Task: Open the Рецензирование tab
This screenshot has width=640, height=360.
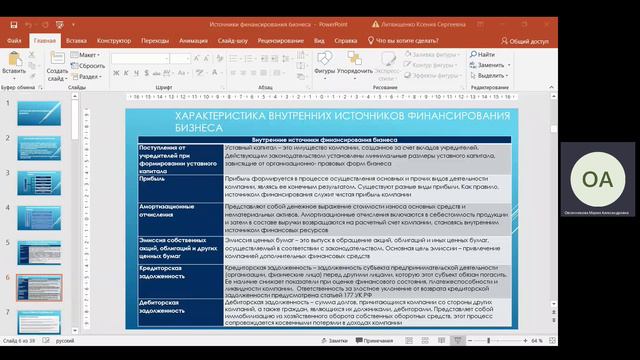Action: [280, 41]
